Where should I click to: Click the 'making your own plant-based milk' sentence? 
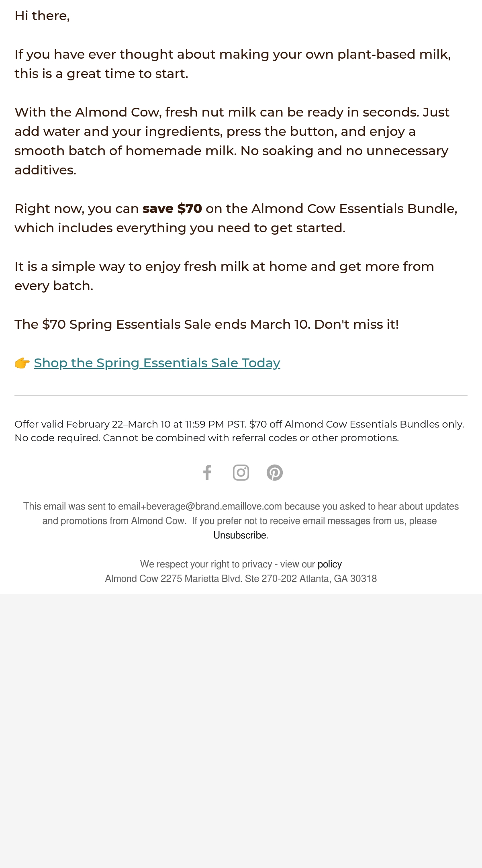(233, 64)
